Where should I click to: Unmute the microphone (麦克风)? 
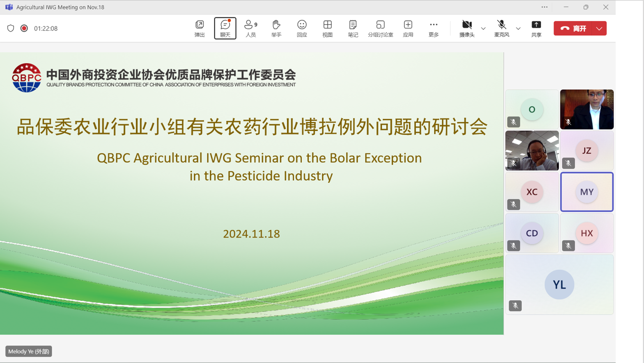[x=502, y=28]
